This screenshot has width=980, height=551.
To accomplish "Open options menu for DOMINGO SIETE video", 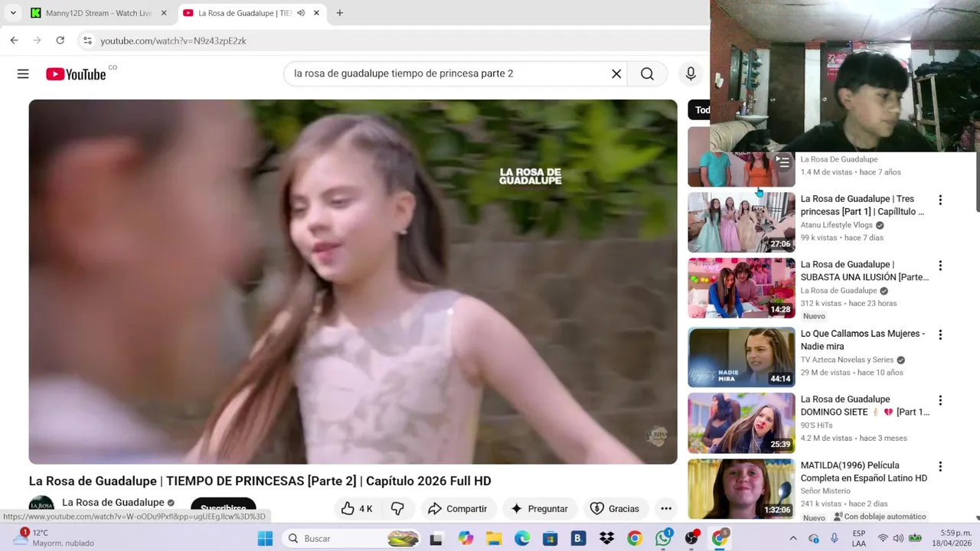I will [x=940, y=400].
